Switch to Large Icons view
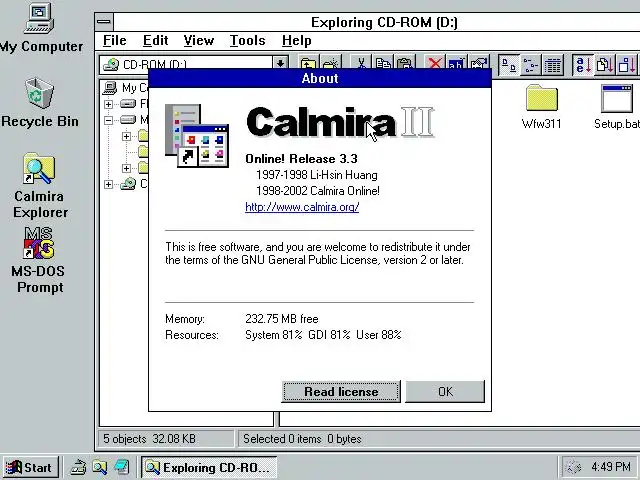Screen dimensions: 640x480 tap(509, 65)
